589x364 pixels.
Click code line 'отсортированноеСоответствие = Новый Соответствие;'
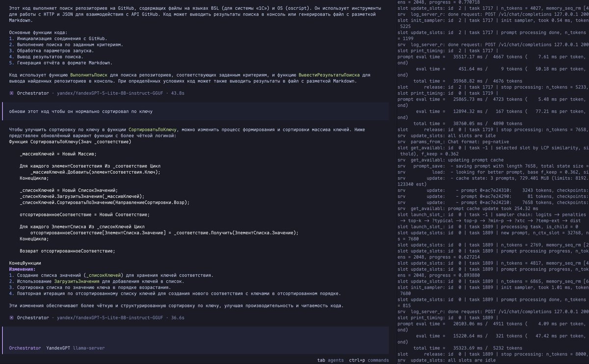[x=85, y=214]
